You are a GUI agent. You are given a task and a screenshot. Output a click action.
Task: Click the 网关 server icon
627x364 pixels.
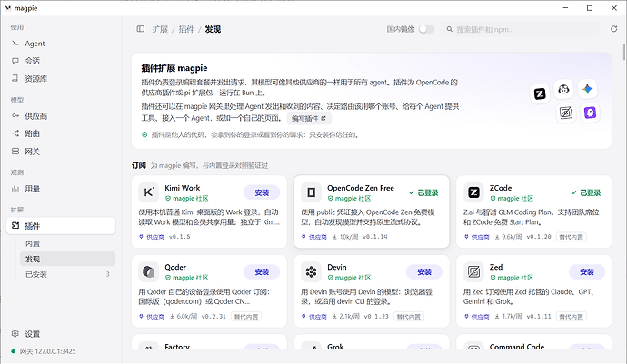pos(15,151)
